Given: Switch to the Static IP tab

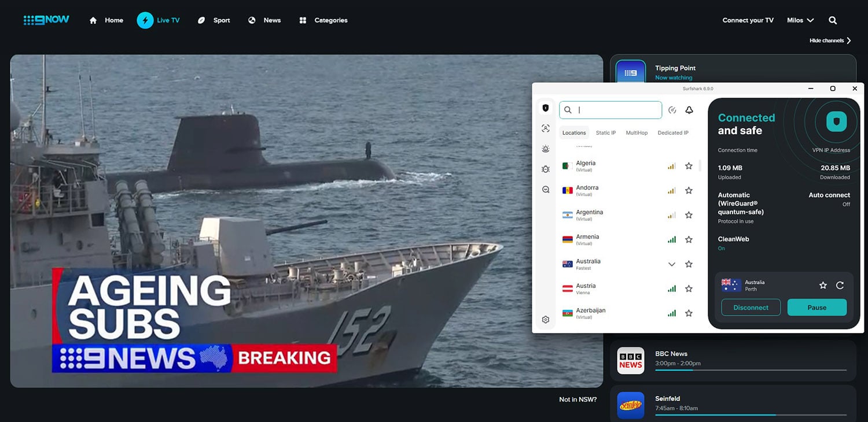Looking at the screenshot, I should (606, 133).
